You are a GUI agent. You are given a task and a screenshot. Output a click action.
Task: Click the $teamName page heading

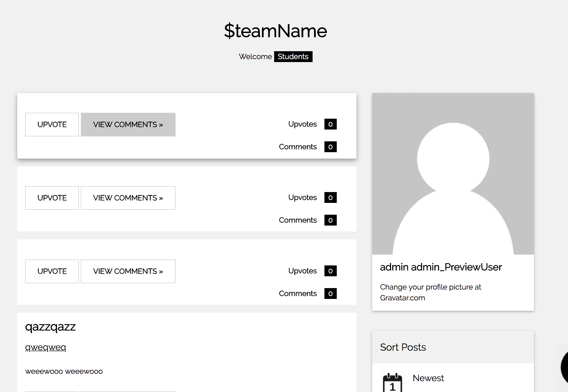[x=276, y=31]
